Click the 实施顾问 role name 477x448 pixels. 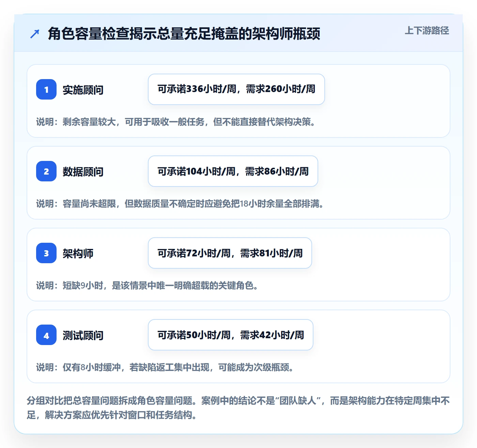click(83, 90)
